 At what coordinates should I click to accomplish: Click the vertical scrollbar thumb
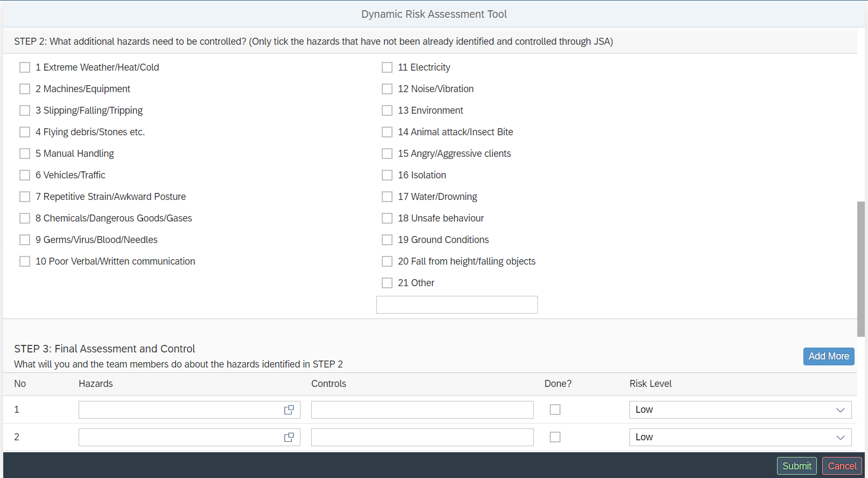tap(861, 269)
